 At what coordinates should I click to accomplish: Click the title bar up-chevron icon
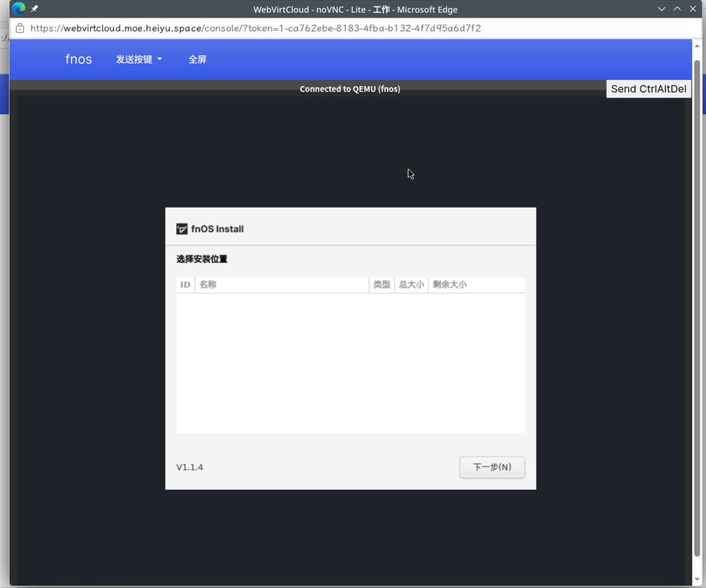pyautogui.click(x=677, y=9)
